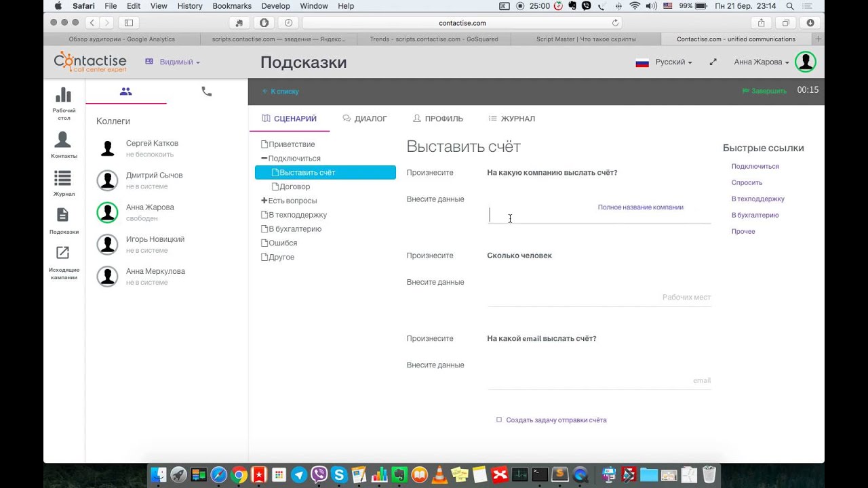Open Safari History menu
This screenshot has width=868, height=488.
(190, 6)
